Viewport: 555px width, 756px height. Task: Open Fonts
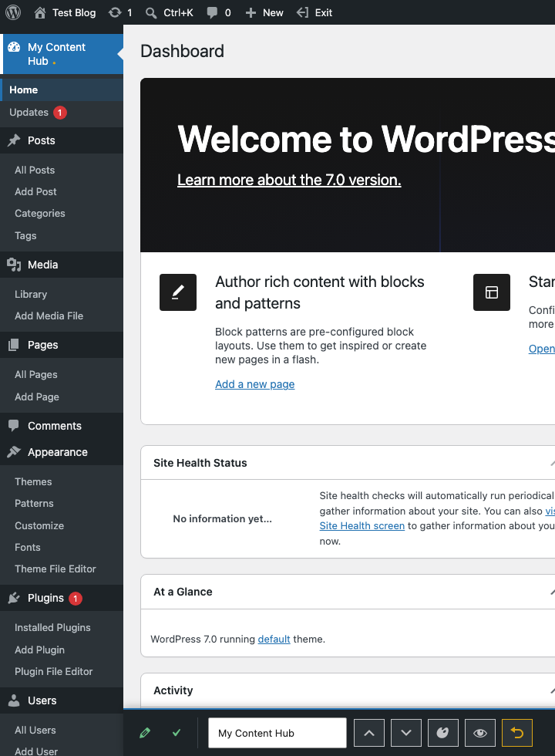28,547
